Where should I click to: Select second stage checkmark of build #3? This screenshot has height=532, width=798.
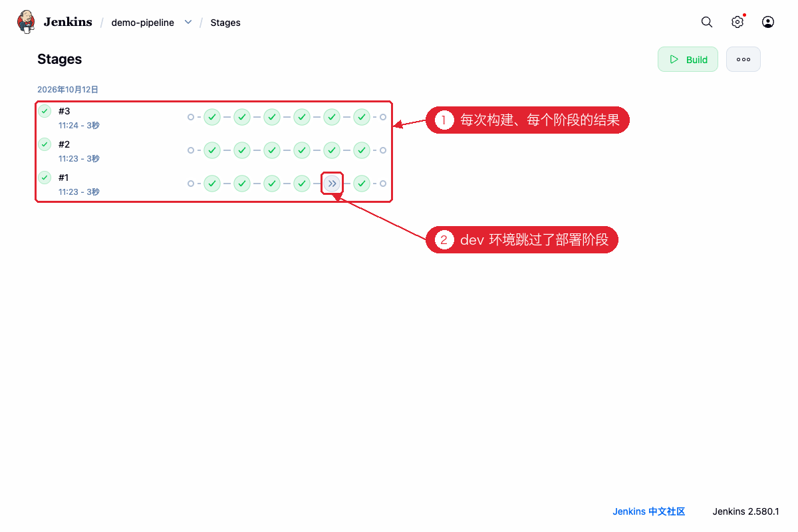click(242, 117)
